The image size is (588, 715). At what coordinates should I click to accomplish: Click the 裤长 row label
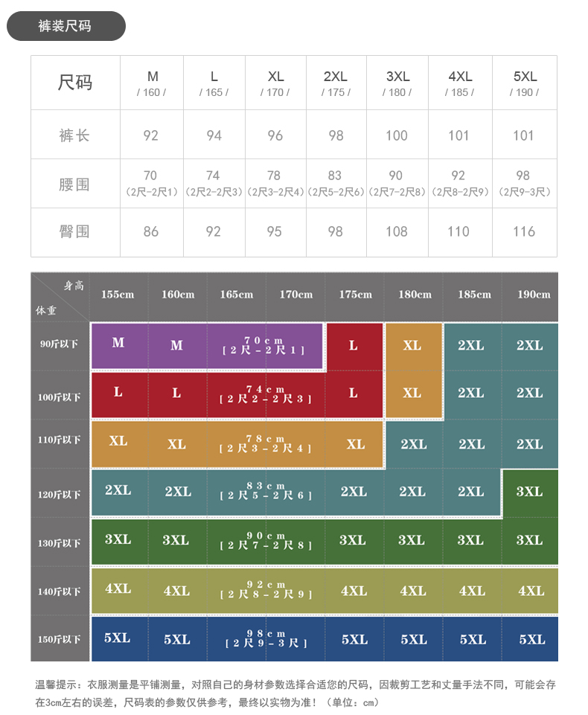click(75, 135)
